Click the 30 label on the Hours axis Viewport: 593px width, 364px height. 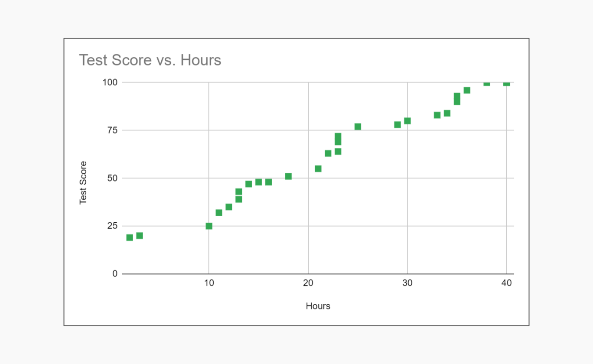[x=407, y=283]
